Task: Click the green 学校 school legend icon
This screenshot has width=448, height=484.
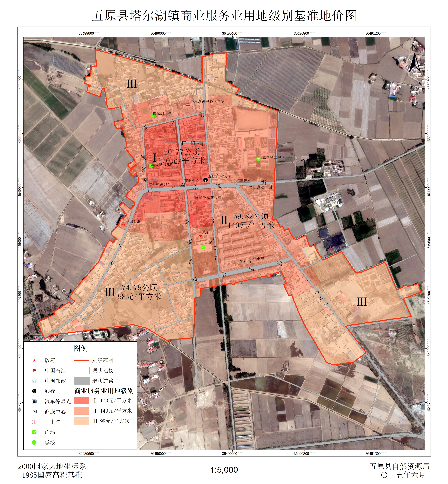Action: coord(34,443)
